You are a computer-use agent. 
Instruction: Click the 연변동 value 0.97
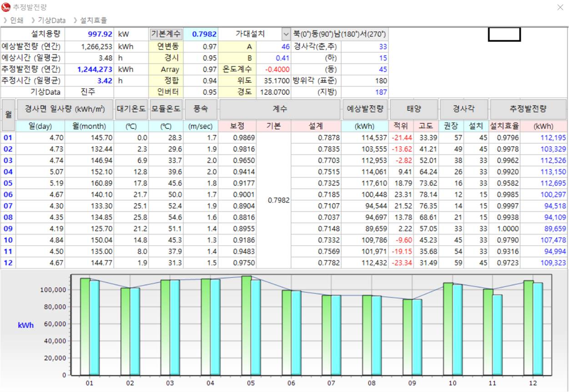pyautogui.click(x=201, y=47)
